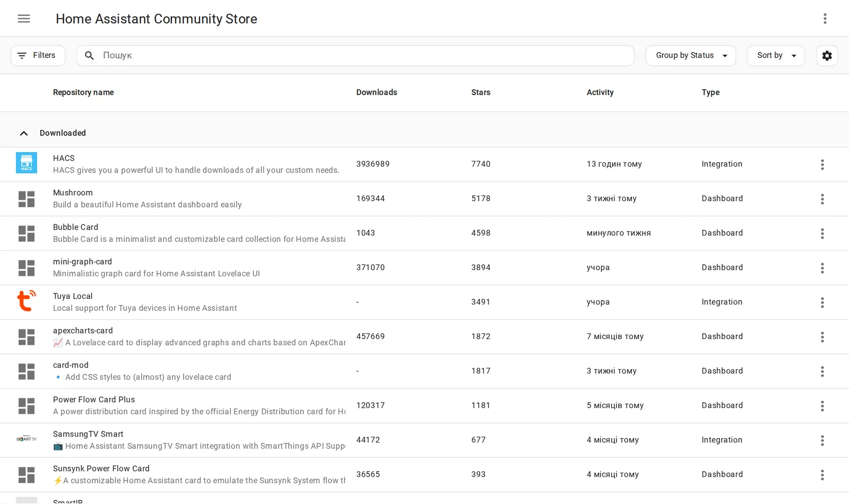Open Power Flow Card Plus three-dot menu
This screenshot has height=504, width=849.
[822, 406]
